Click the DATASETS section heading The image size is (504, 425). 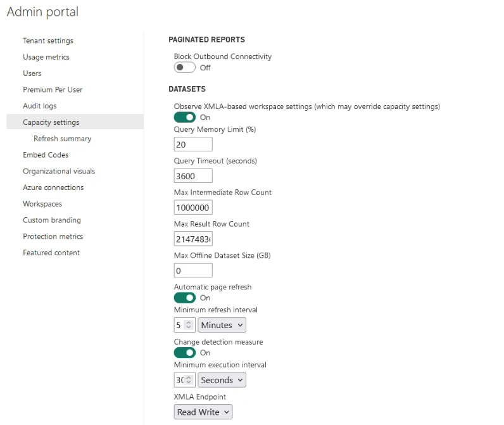pyautogui.click(x=187, y=89)
